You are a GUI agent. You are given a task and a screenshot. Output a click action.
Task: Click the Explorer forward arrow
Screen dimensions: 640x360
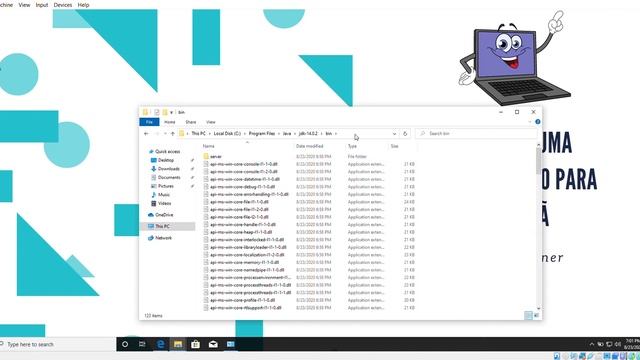click(x=157, y=133)
